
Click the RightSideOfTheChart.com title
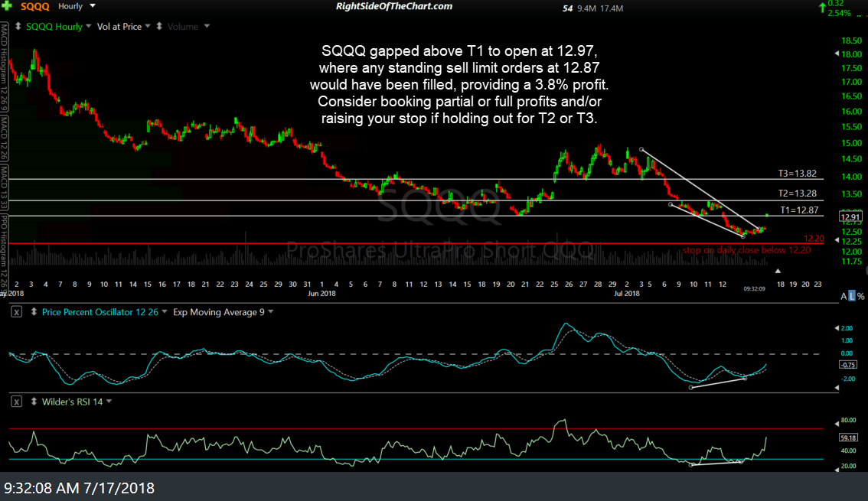pyautogui.click(x=394, y=7)
